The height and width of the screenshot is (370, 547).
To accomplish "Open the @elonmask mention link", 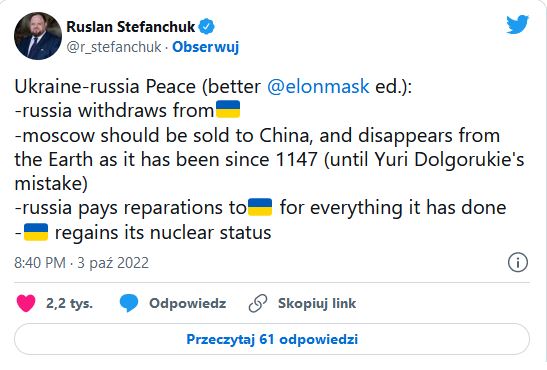I will click(x=318, y=86).
